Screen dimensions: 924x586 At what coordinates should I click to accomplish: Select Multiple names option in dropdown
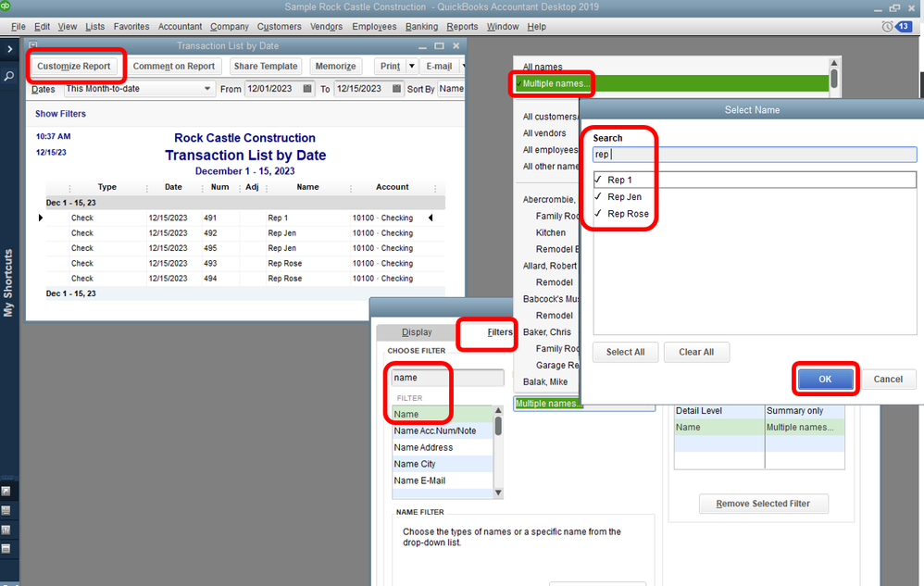(672, 83)
